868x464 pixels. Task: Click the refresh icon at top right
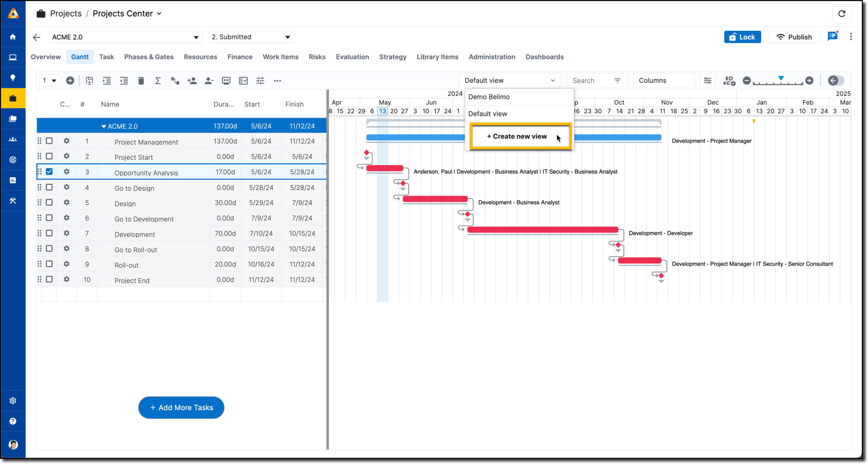click(842, 13)
